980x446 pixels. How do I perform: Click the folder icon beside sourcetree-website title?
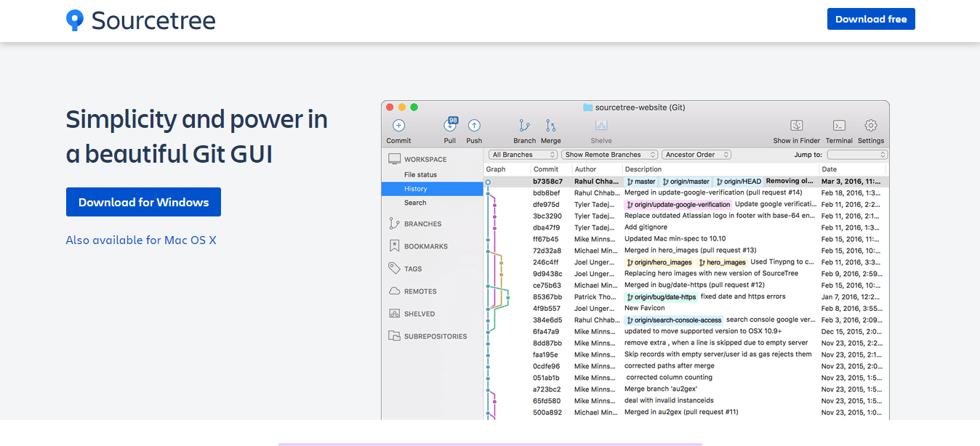click(x=587, y=108)
